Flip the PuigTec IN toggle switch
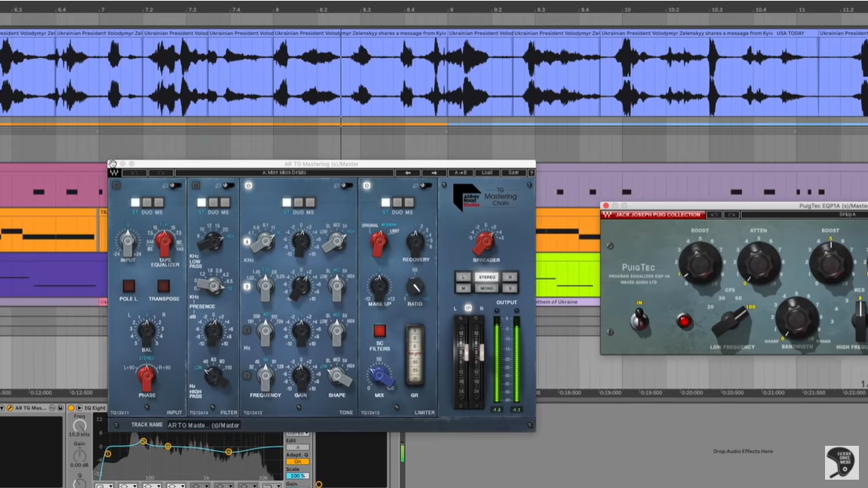The image size is (868, 488). pyautogui.click(x=640, y=319)
